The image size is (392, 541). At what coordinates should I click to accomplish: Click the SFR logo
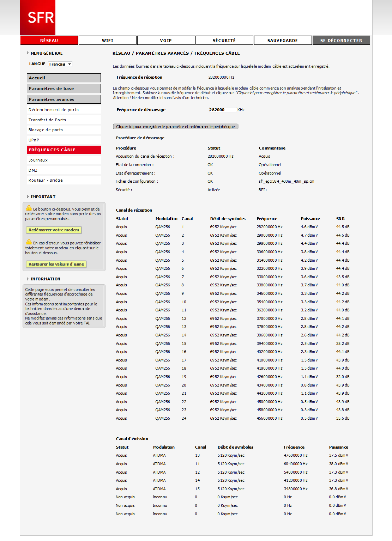click(x=40, y=17)
